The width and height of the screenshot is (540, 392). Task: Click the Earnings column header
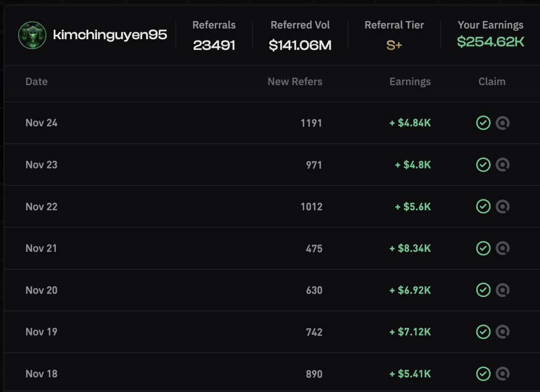(x=410, y=82)
